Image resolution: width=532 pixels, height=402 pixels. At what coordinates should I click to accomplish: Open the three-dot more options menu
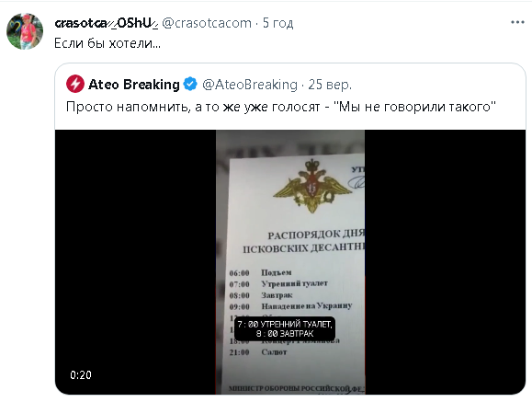517,22
